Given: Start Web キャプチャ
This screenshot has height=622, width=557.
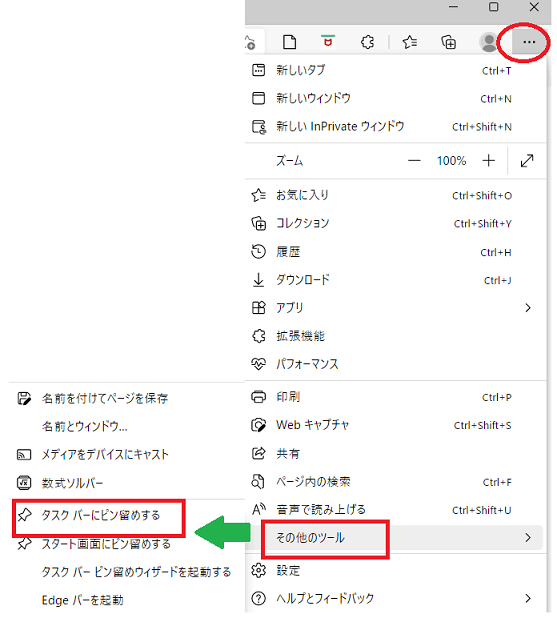Looking at the screenshot, I should (x=395, y=425).
